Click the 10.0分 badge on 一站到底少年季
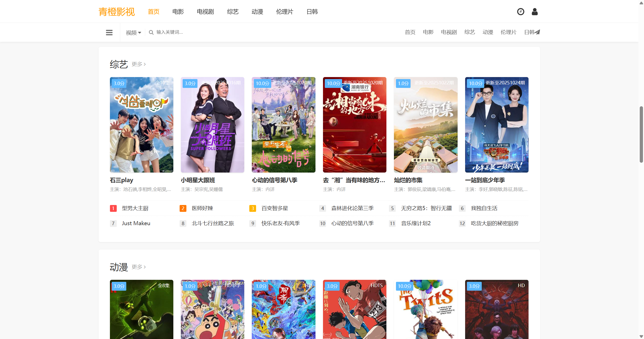 [475, 83]
